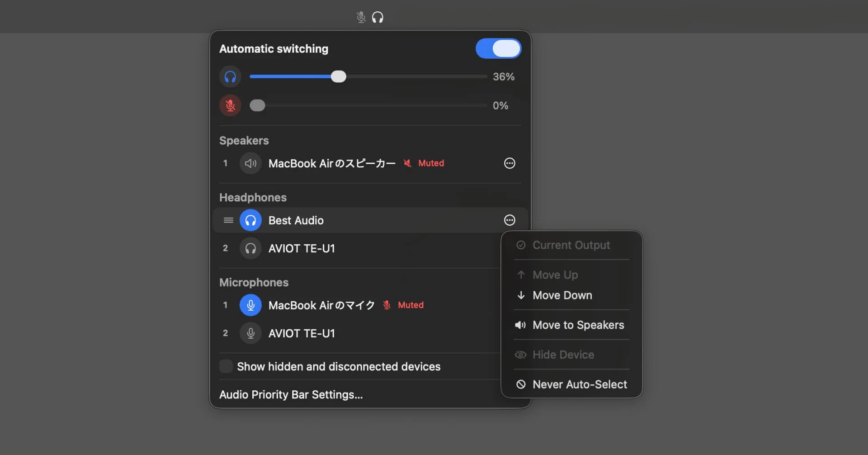Click the blue headphones icon for Best Audio
Viewport: 868px width, 455px height.
(250, 220)
